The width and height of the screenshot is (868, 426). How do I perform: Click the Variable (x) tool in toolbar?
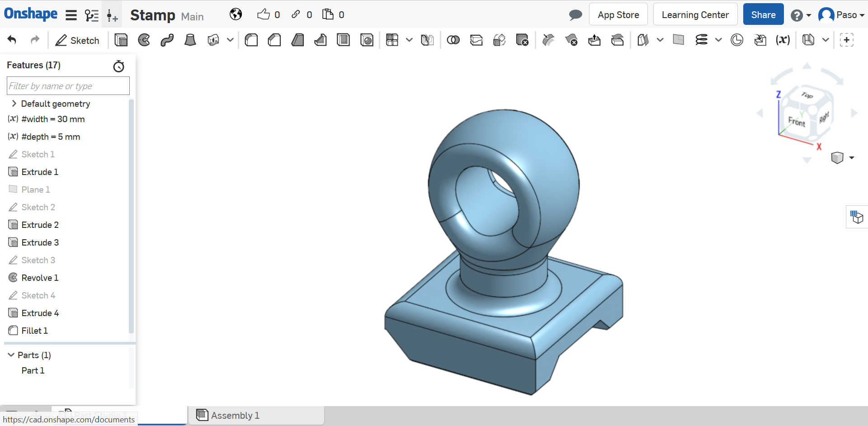point(783,40)
